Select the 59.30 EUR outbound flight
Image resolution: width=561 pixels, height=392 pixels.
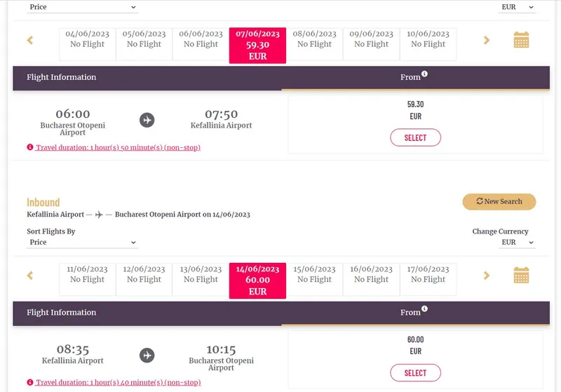click(x=415, y=137)
